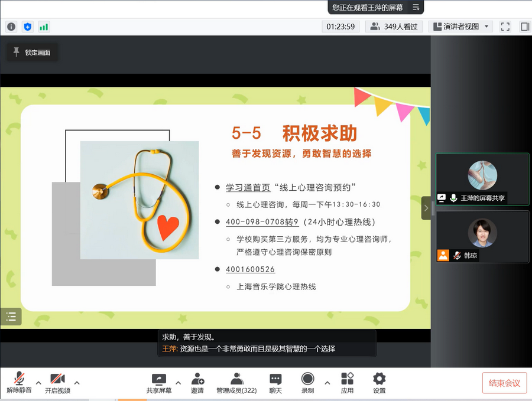Click the screen share icon on 王萍's tile
The height and width of the screenshot is (401, 532).
pyautogui.click(x=442, y=198)
